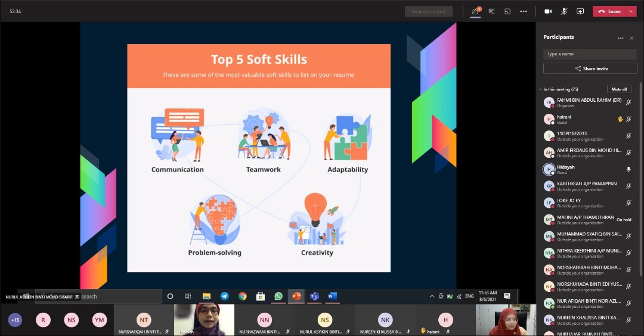Click the shared Top 5 Soft Skills slide
The height and width of the screenshot is (336, 644).
click(x=259, y=157)
